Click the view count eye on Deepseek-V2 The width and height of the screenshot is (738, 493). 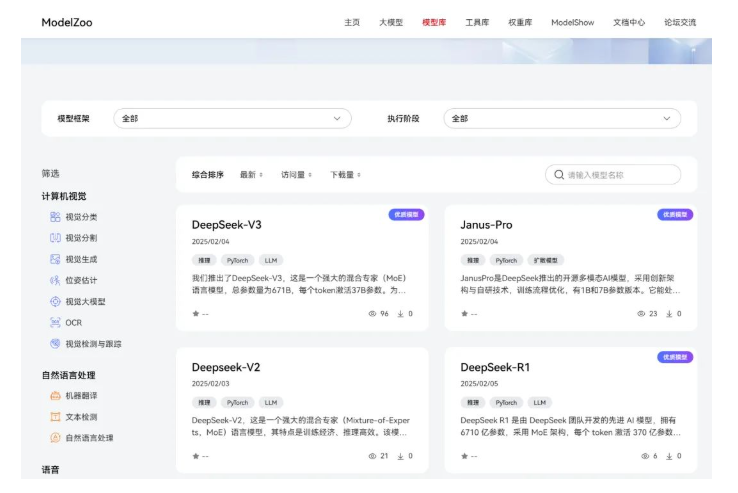tap(372, 456)
